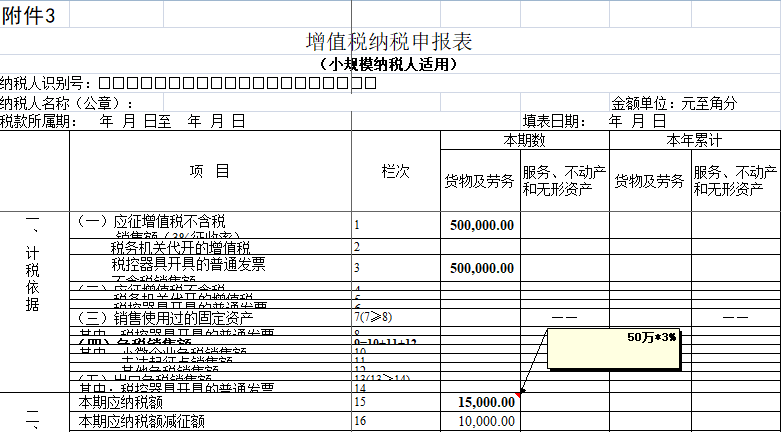Select the 本期数 header cell
This screenshot has height=432, width=781.
[525, 140]
